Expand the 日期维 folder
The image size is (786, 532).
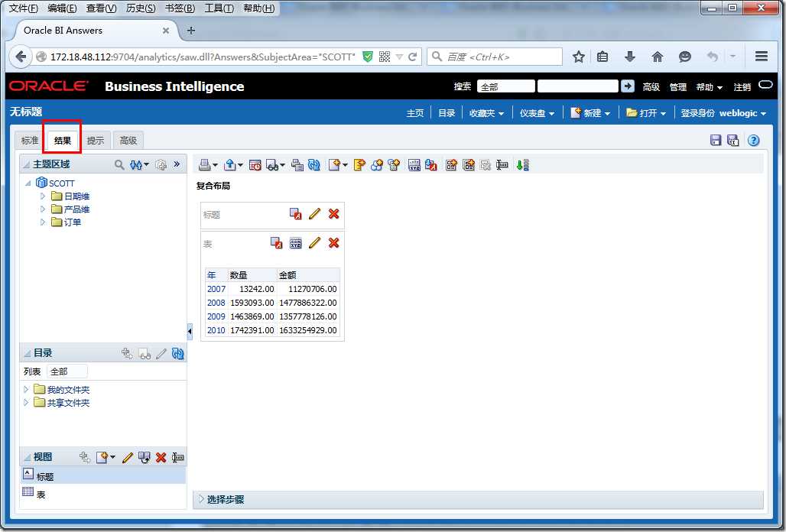[x=43, y=196]
